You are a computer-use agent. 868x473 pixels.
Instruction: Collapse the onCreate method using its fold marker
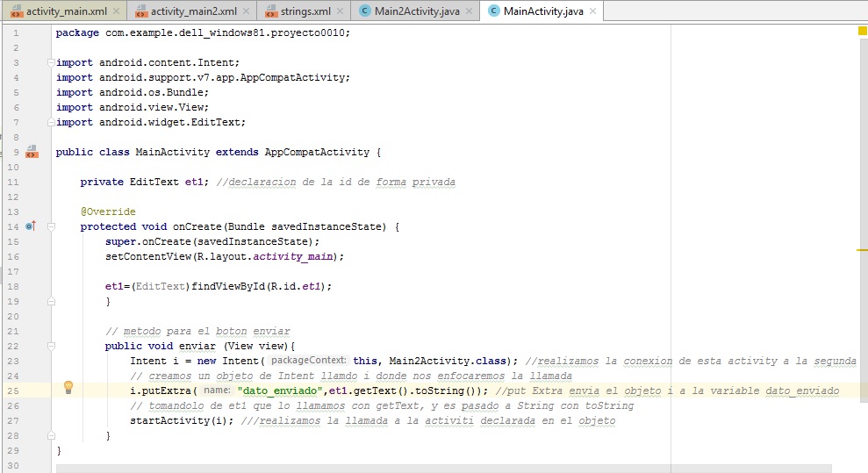coord(50,226)
